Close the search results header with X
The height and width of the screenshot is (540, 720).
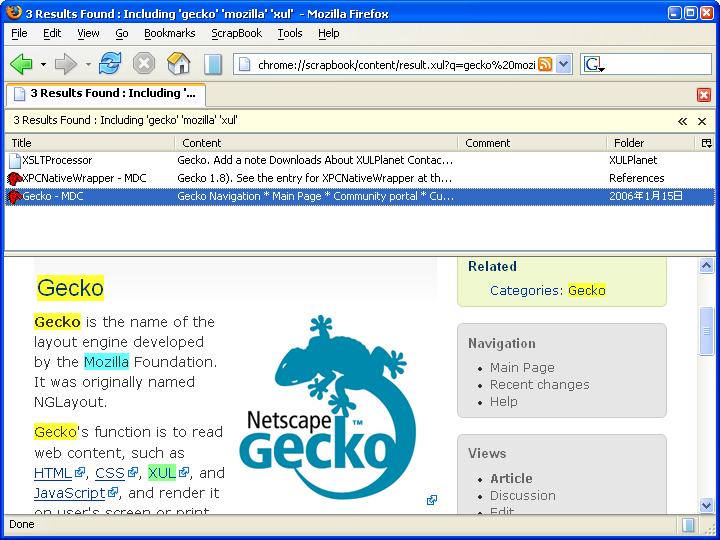coord(702,121)
